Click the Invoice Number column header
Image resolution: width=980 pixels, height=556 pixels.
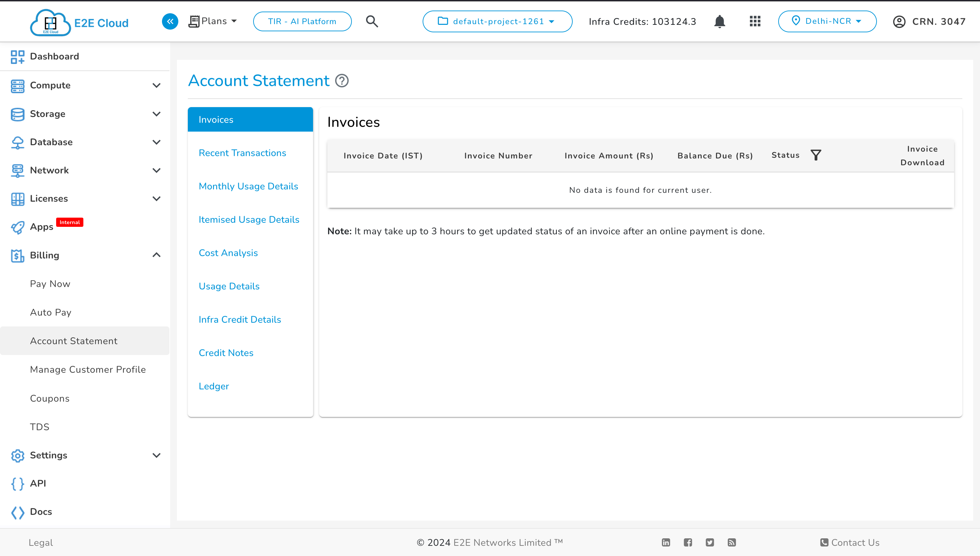[x=498, y=156]
